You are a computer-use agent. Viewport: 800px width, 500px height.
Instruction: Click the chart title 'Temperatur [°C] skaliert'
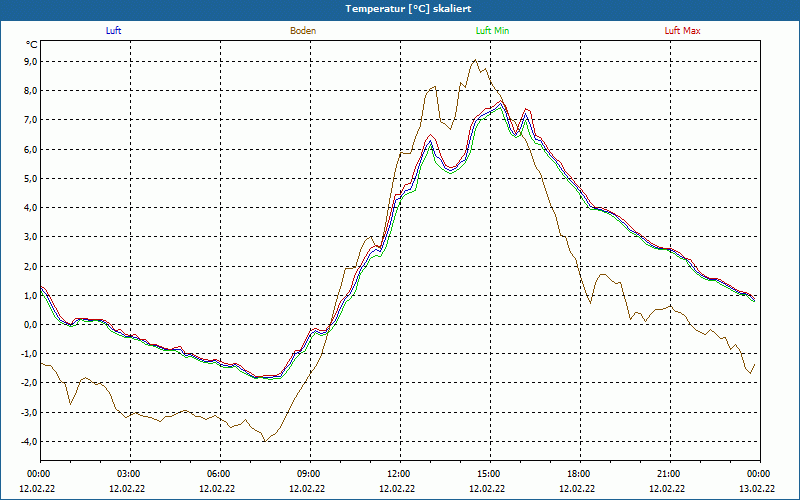408,9
